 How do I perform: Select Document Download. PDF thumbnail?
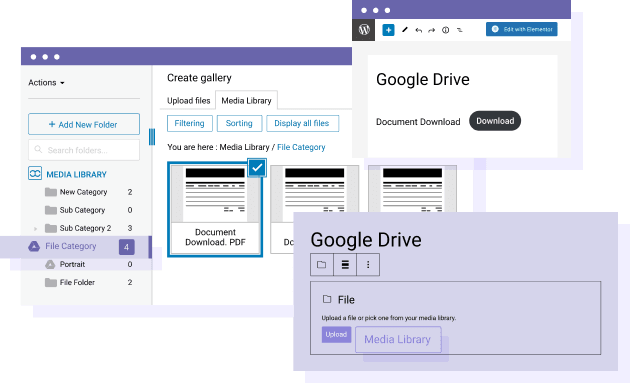(x=215, y=209)
